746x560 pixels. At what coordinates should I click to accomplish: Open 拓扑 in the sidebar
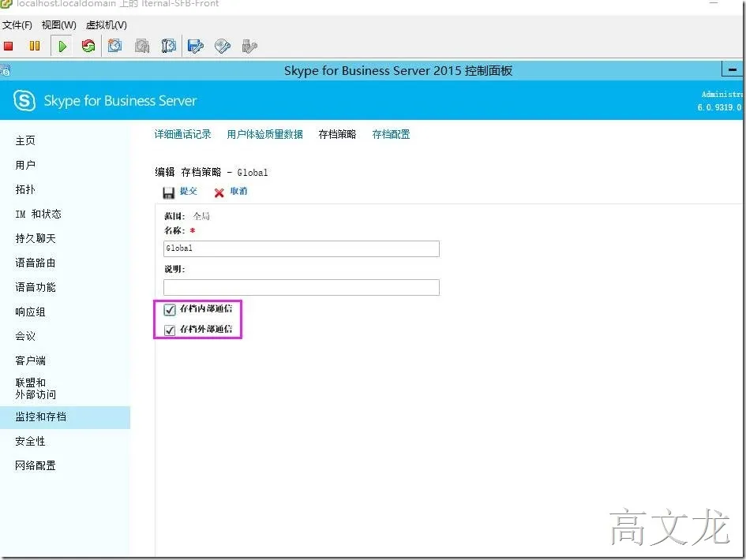(x=25, y=189)
